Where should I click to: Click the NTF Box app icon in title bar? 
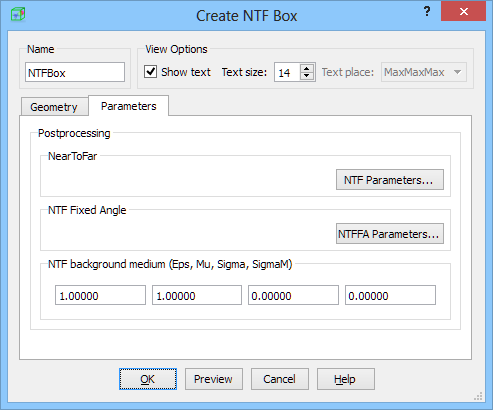[18, 14]
